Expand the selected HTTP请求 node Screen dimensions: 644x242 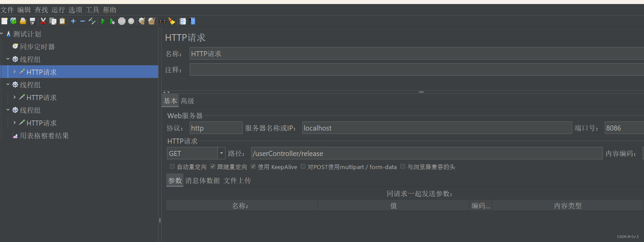(x=14, y=72)
